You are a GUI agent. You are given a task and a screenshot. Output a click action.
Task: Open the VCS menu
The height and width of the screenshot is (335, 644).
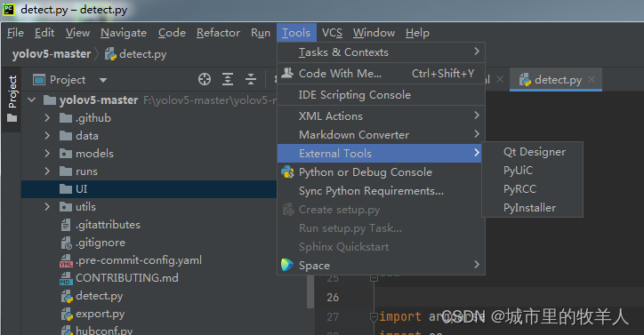(332, 33)
